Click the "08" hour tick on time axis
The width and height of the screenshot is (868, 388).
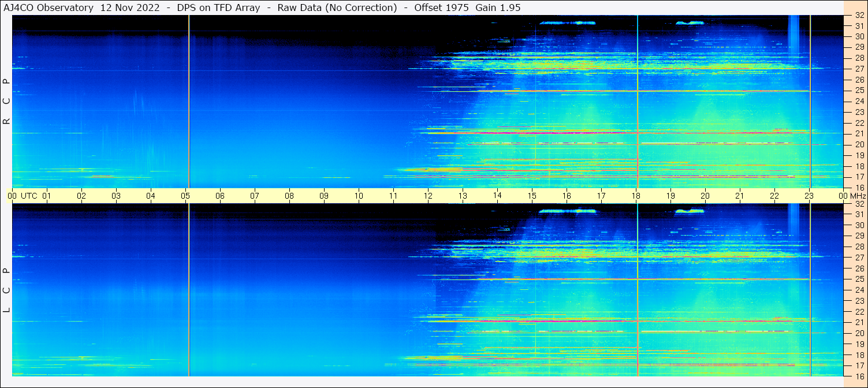pos(289,196)
